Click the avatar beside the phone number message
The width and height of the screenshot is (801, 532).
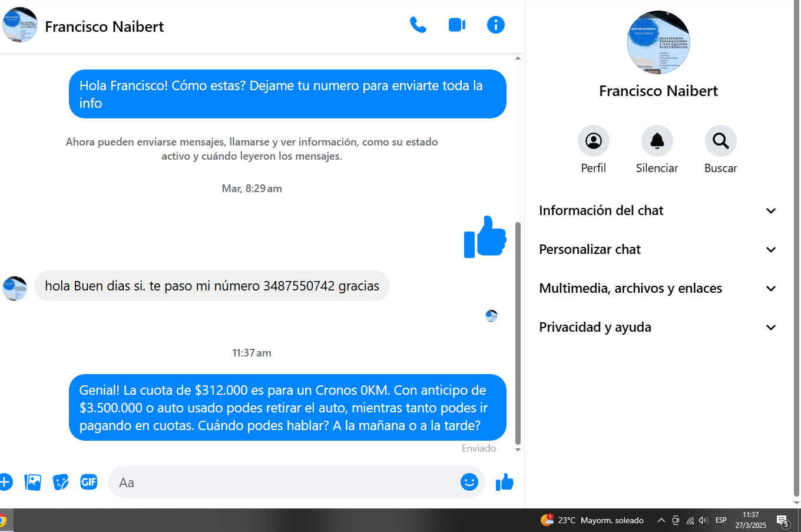coord(15,289)
